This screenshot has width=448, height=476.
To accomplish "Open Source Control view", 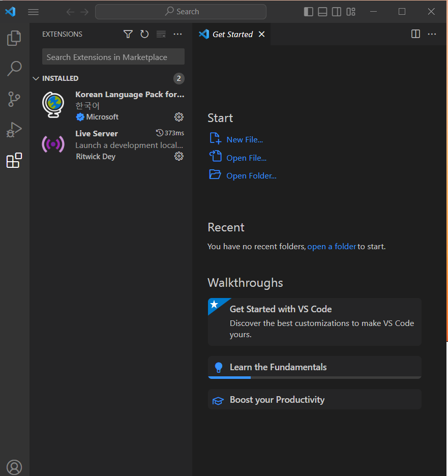I will click(14, 99).
